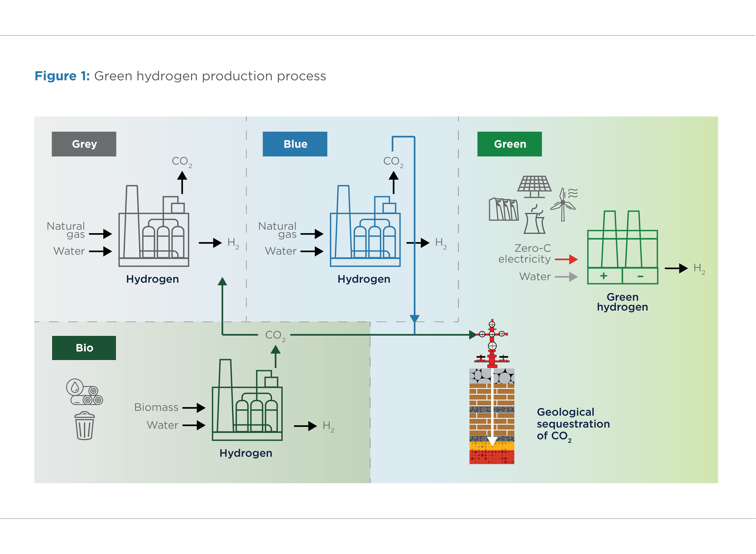Click the geological rock strata column
The width and height of the screenshot is (756, 554).
click(x=492, y=416)
